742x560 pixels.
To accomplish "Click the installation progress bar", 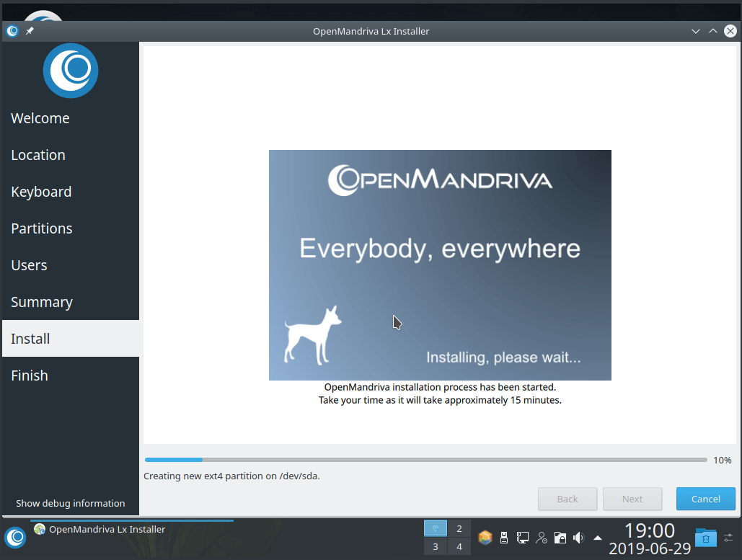I will point(424,459).
